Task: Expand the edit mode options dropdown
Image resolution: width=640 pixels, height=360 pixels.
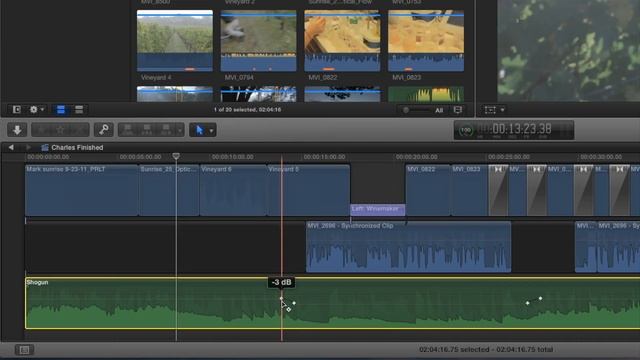Action: [180, 130]
